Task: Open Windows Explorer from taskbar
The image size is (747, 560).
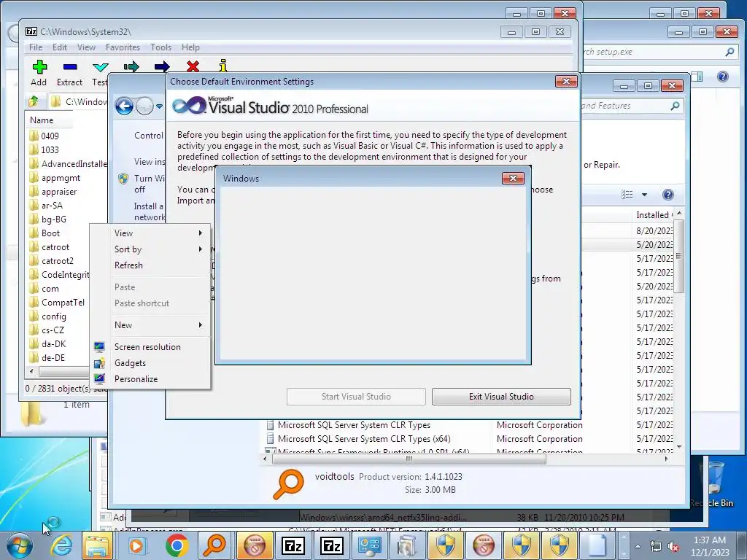Action: point(98,545)
